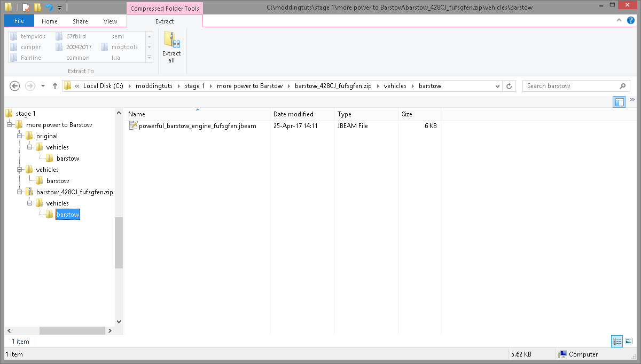Navigate to stage 1 in address bar
The image size is (641, 364).
[x=194, y=86]
